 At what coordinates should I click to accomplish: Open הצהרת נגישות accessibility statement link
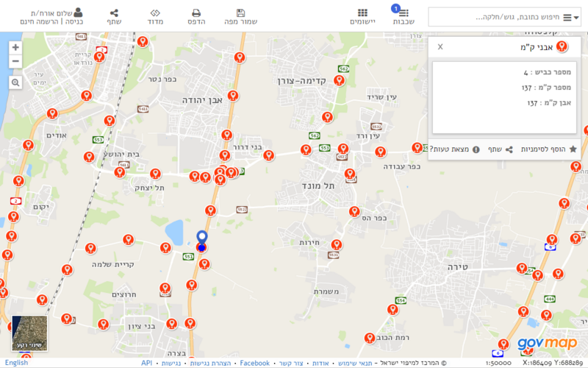tap(210, 363)
